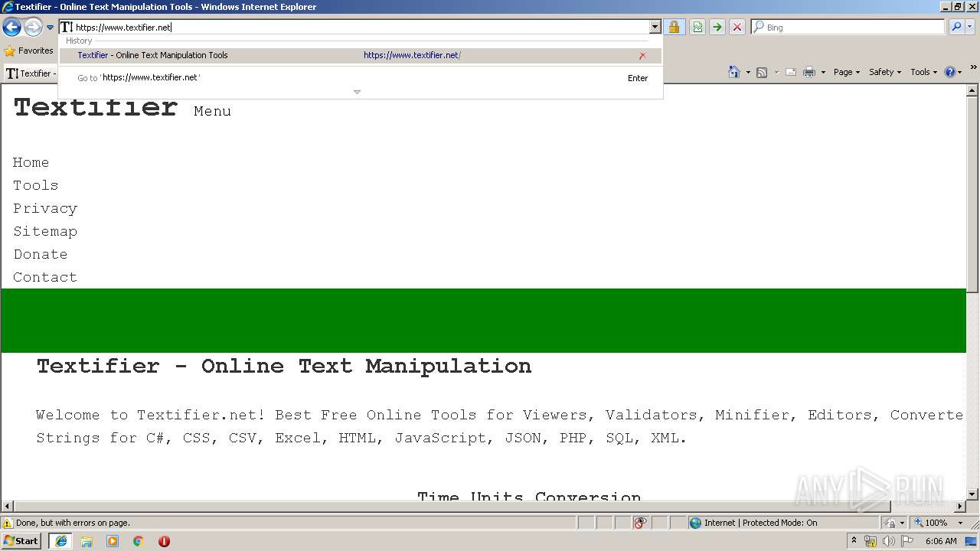The image size is (980, 551).
Task: Click the browser Back button
Action: click(11, 28)
